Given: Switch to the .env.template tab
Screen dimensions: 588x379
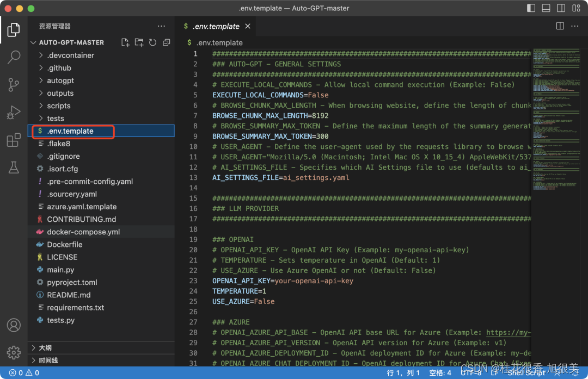Looking at the screenshot, I should coord(216,26).
